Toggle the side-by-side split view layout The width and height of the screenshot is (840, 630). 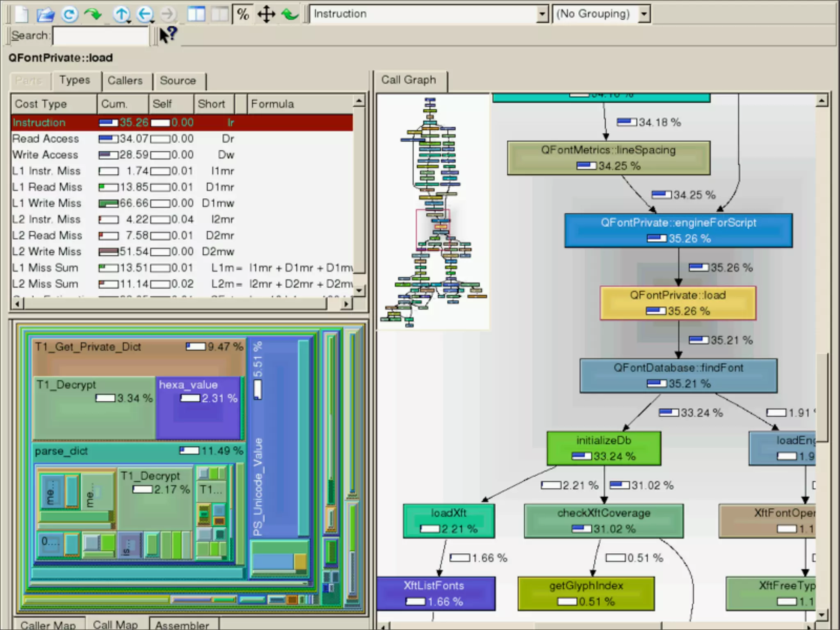196,14
